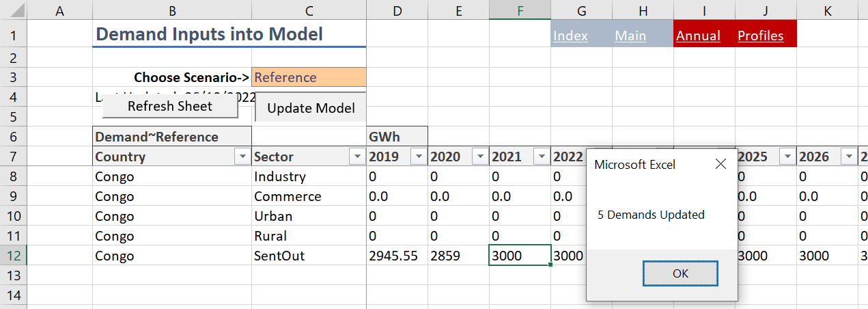Select column B header
This screenshot has height=309, width=868.
point(172,10)
